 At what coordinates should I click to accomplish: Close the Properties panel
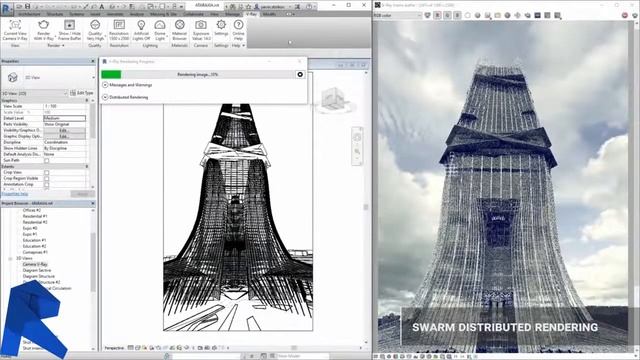click(93, 61)
